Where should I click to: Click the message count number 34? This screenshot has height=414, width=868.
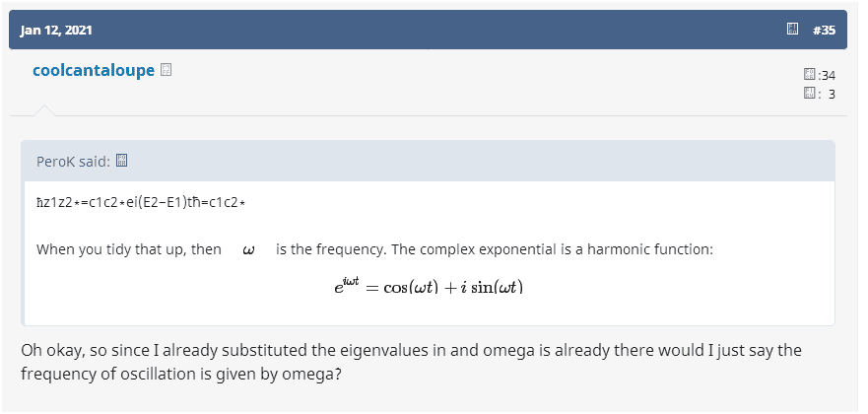click(828, 75)
